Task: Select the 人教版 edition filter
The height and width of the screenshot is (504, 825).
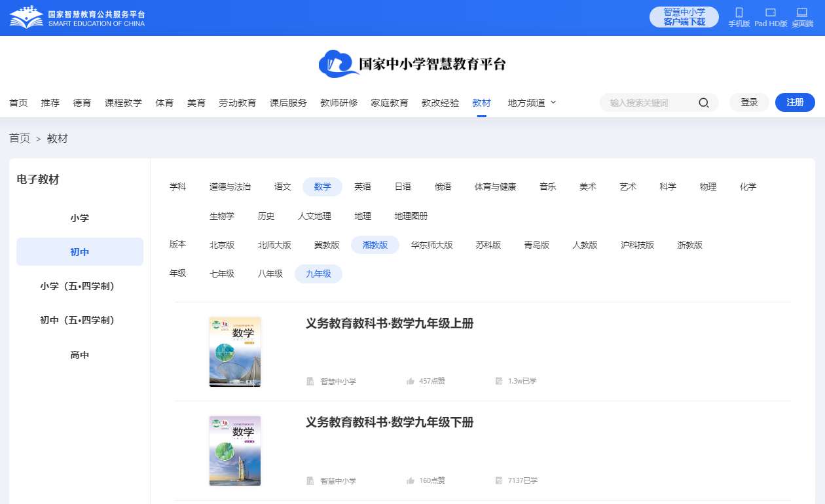Action: coord(585,245)
